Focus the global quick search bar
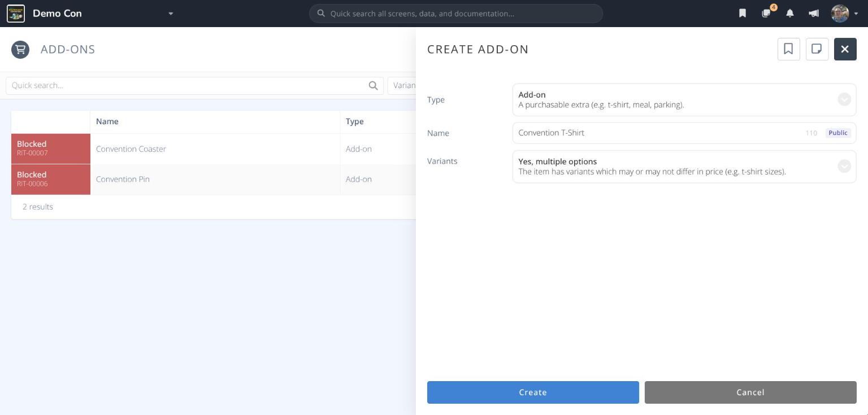Viewport: 868px width, 415px height. point(456,14)
